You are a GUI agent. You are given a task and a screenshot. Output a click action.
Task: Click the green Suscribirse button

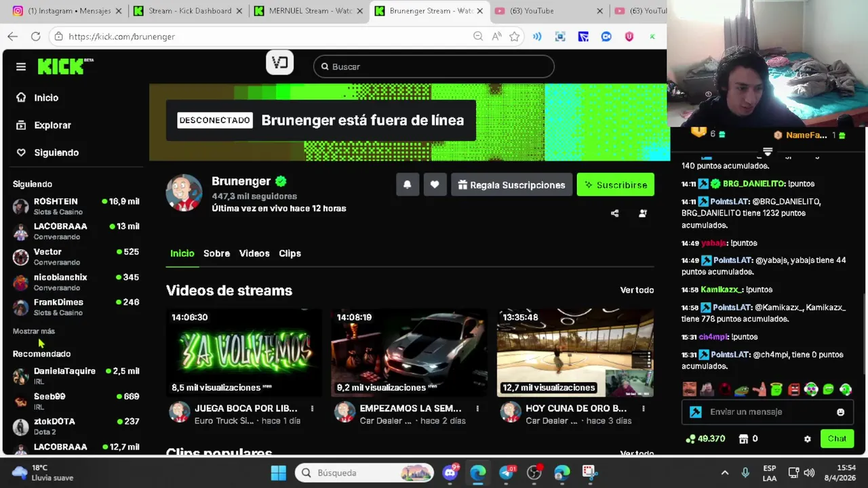[616, 184]
